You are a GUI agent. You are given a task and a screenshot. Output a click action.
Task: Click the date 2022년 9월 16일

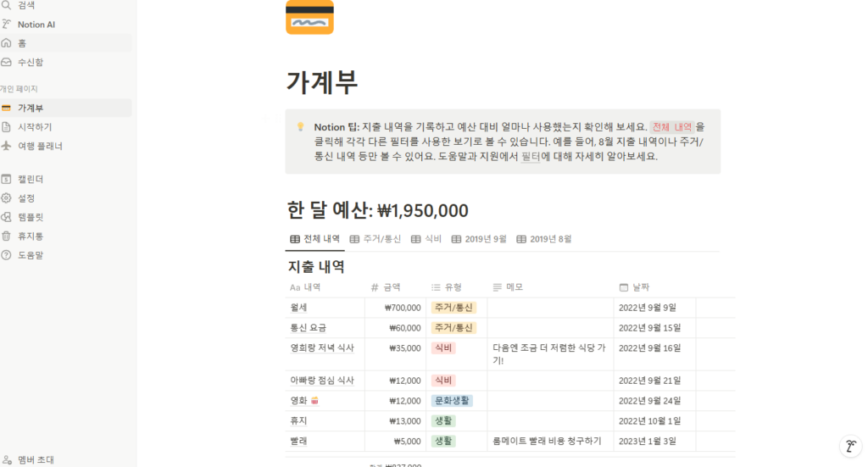coord(650,348)
